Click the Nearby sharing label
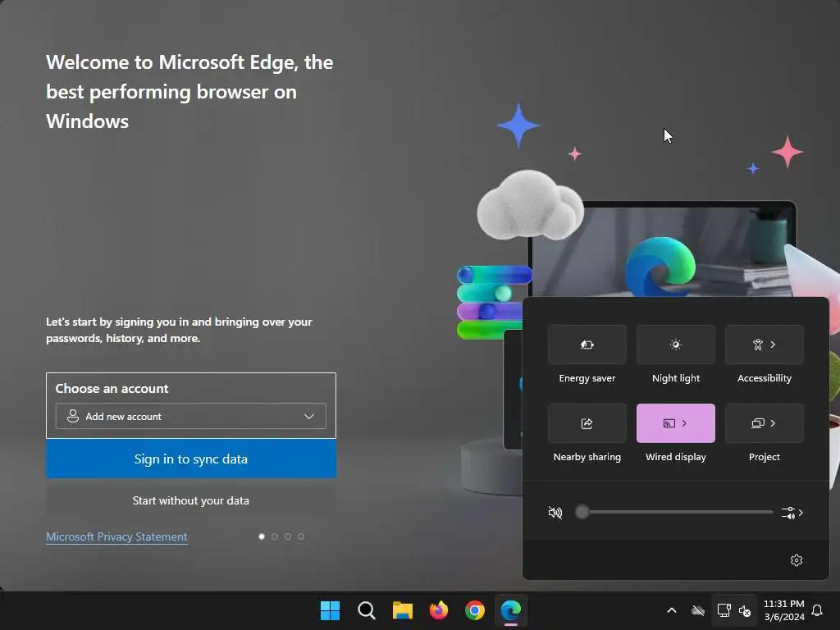 (587, 457)
